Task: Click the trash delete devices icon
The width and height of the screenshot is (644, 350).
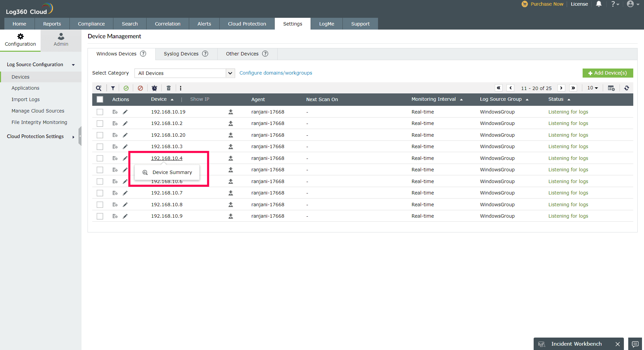Action: (x=169, y=88)
